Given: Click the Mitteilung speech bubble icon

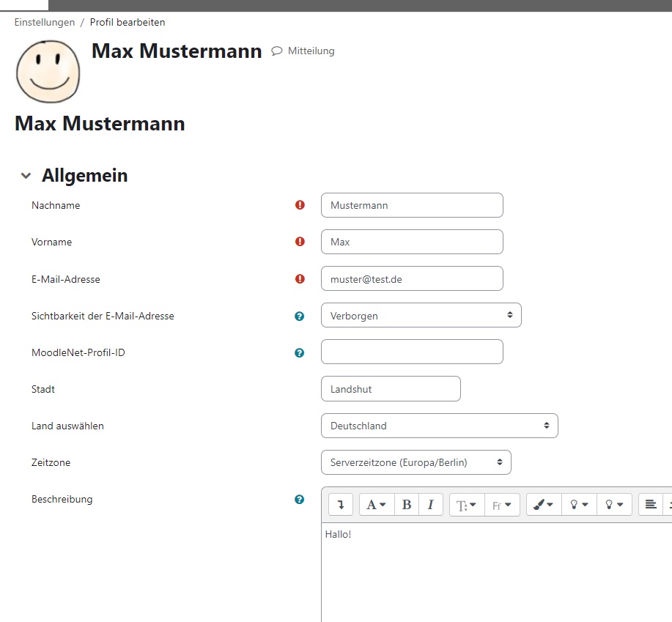Looking at the screenshot, I should [x=277, y=51].
